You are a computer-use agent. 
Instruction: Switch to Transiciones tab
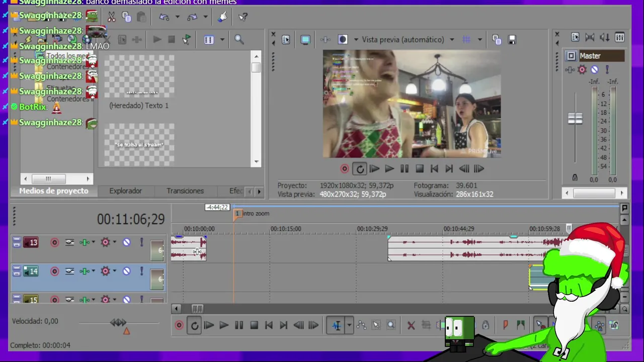pos(185,191)
